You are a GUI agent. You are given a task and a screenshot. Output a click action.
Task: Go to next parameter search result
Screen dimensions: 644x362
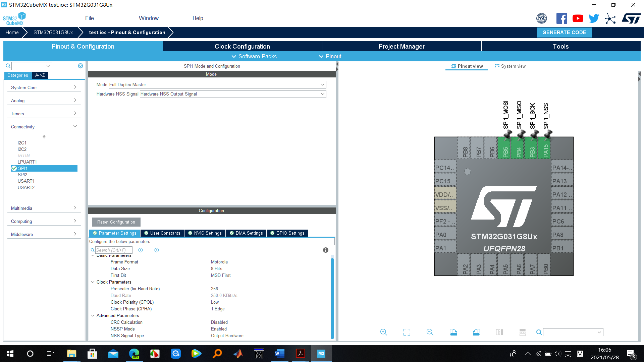157,250
